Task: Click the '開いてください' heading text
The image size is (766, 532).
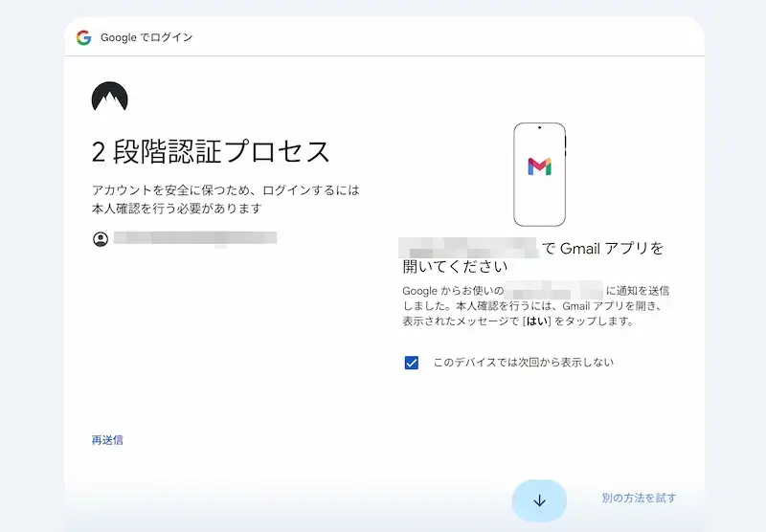Action: [x=456, y=267]
